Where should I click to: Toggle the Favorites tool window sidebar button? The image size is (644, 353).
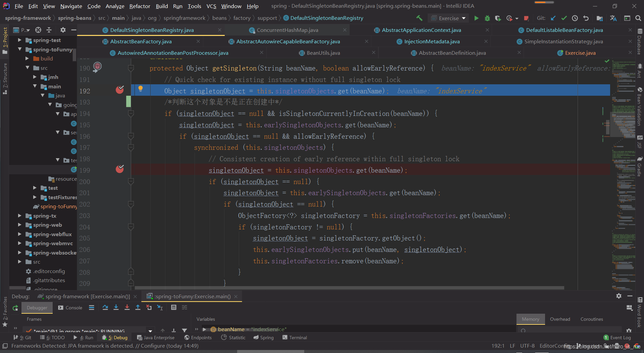tap(5, 312)
